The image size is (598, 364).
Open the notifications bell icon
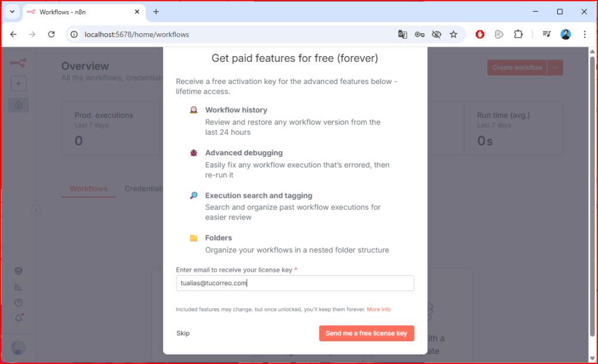point(19,318)
